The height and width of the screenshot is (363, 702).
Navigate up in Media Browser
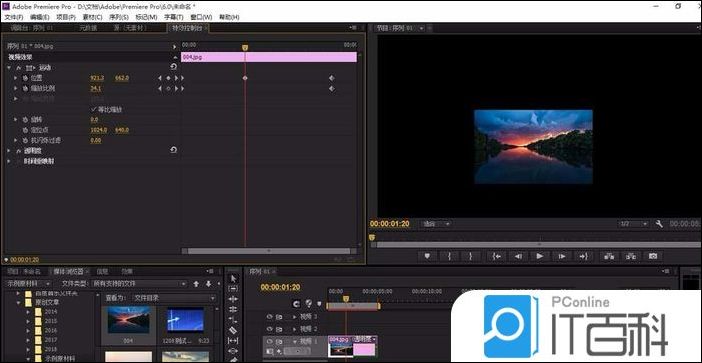(x=196, y=284)
